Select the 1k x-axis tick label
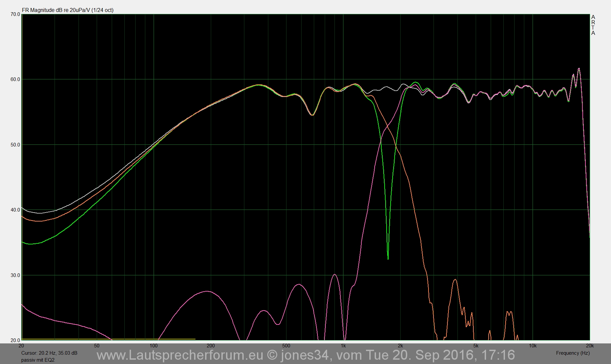Screen dimensions: 611x364 [343, 346]
